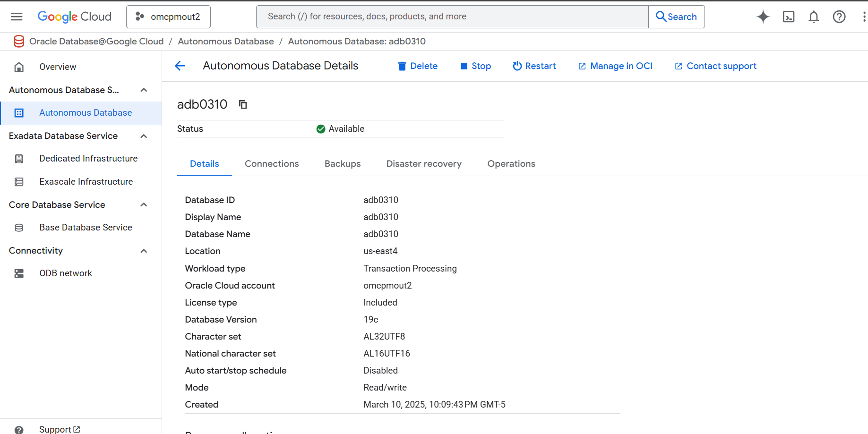This screenshot has height=434, width=868.
Task: Open the Disaster recovery tab
Action: coord(424,163)
